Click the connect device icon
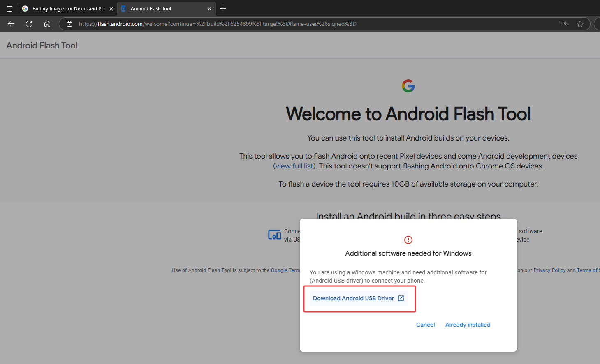 click(275, 235)
